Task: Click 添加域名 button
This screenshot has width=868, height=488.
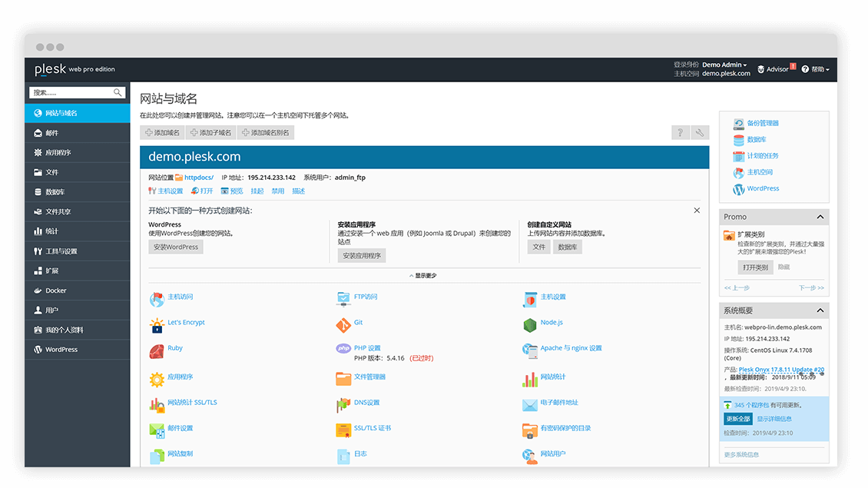Action: point(162,133)
